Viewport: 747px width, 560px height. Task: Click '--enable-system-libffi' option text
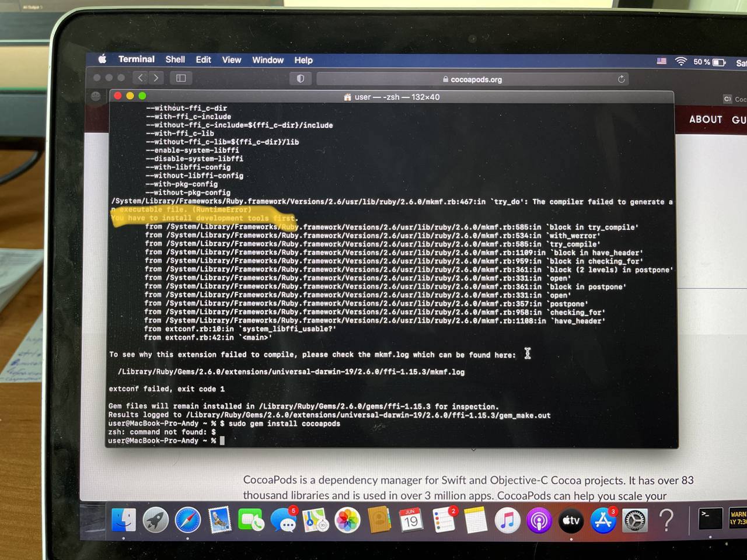coord(193,150)
